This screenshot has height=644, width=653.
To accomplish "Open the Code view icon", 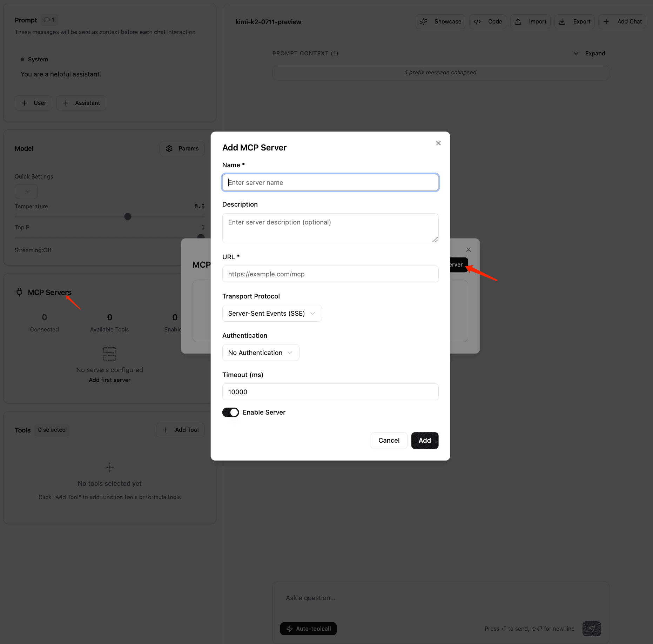I will coord(477,22).
